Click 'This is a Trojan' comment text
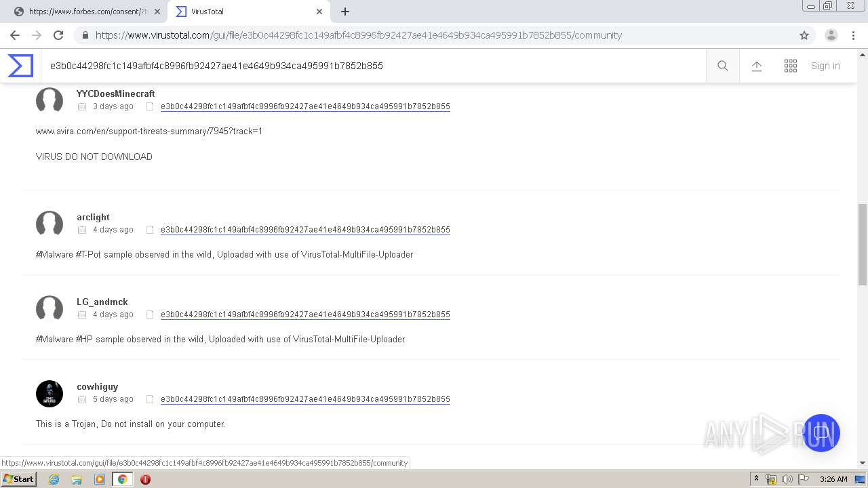 coord(130,424)
